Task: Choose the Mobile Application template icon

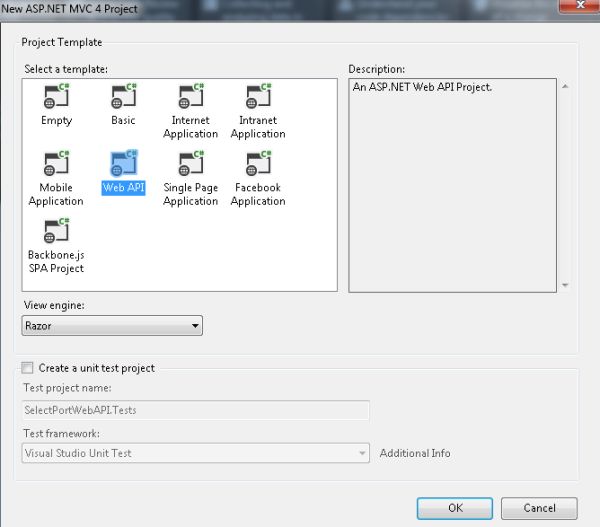Action: (56, 163)
